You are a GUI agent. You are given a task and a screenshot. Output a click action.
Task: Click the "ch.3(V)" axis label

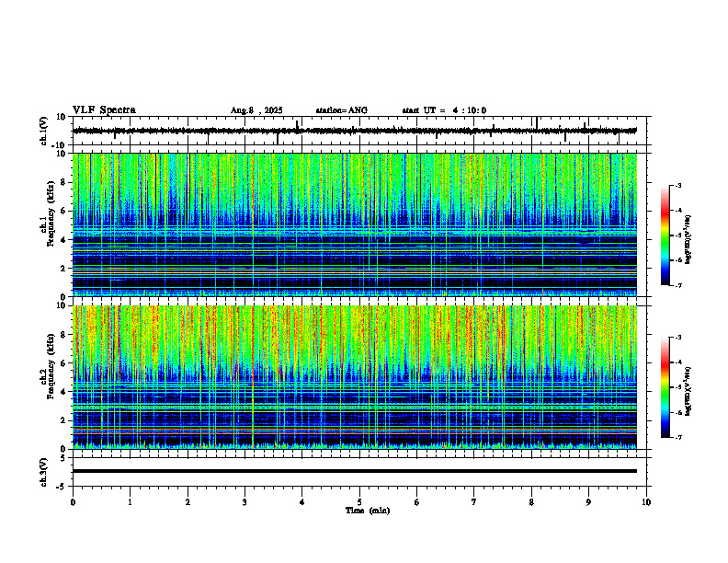(x=44, y=473)
